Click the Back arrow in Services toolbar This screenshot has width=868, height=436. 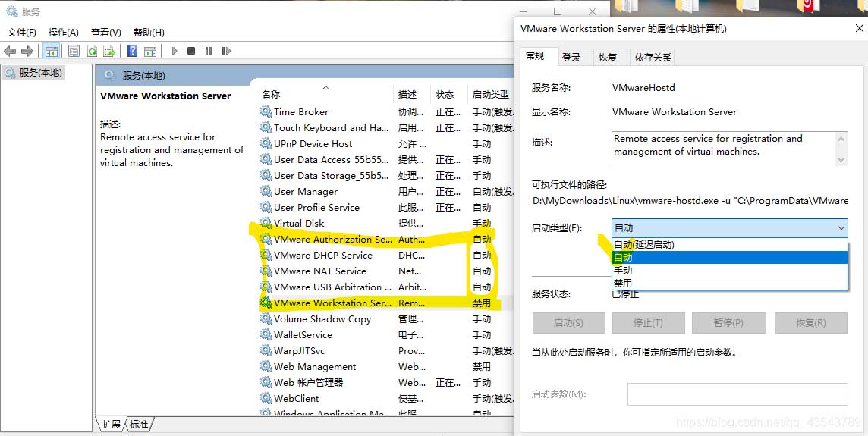click(10, 51)
